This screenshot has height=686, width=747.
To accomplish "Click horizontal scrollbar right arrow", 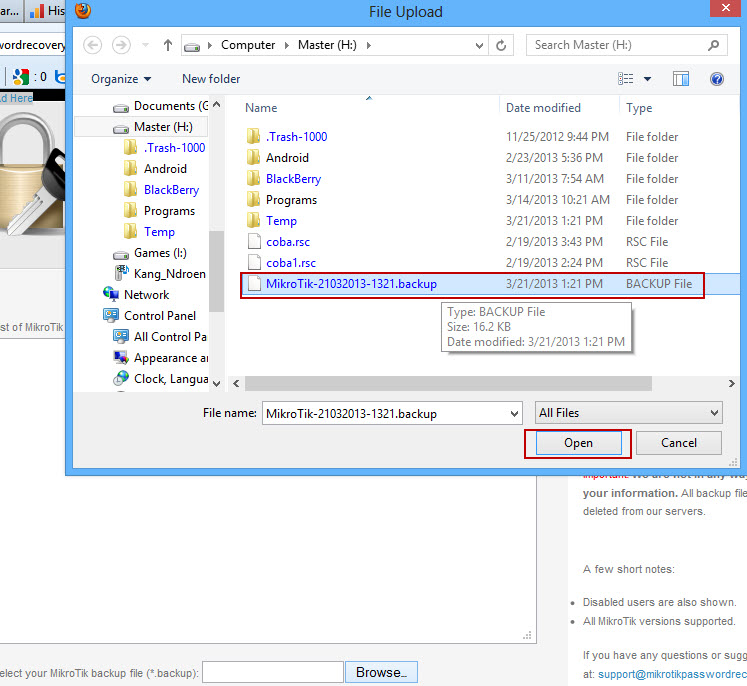I will tap(732, 383).
